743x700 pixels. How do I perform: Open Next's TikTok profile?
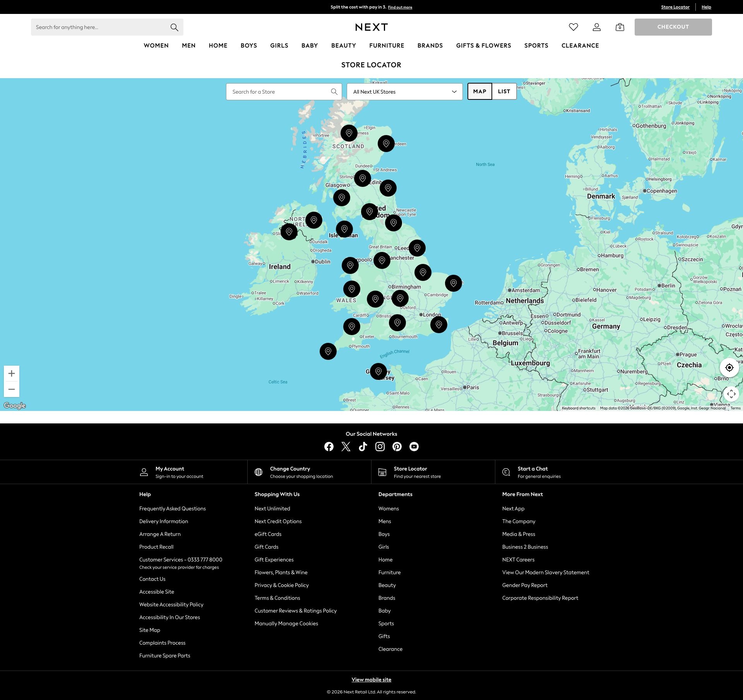click(363, 446)
